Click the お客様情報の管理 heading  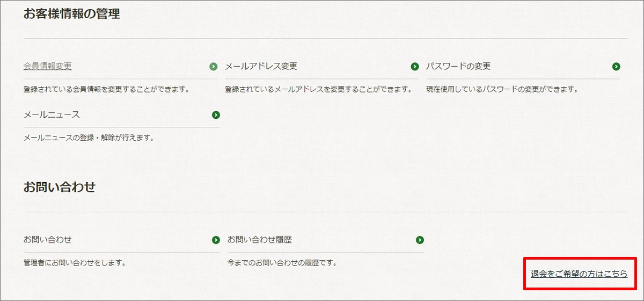pyautogui.click(x=71, y=14)
